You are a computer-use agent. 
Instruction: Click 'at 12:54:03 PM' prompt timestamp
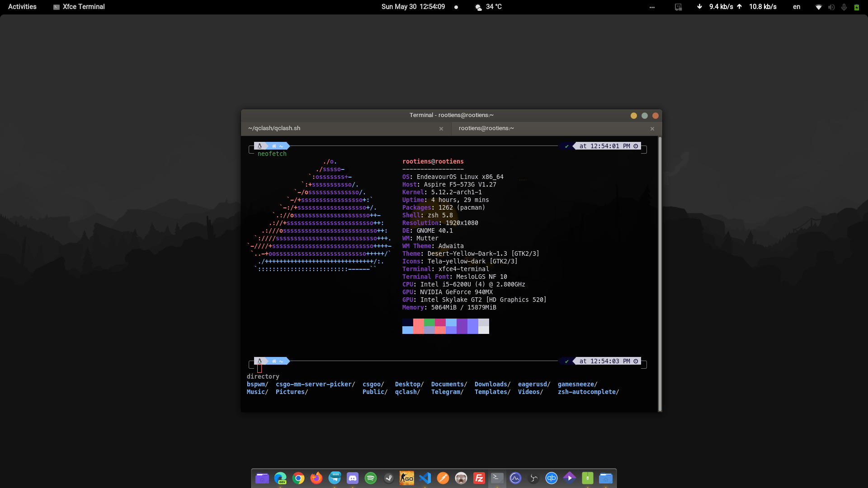pyautogui.click(x=605, y=361)
